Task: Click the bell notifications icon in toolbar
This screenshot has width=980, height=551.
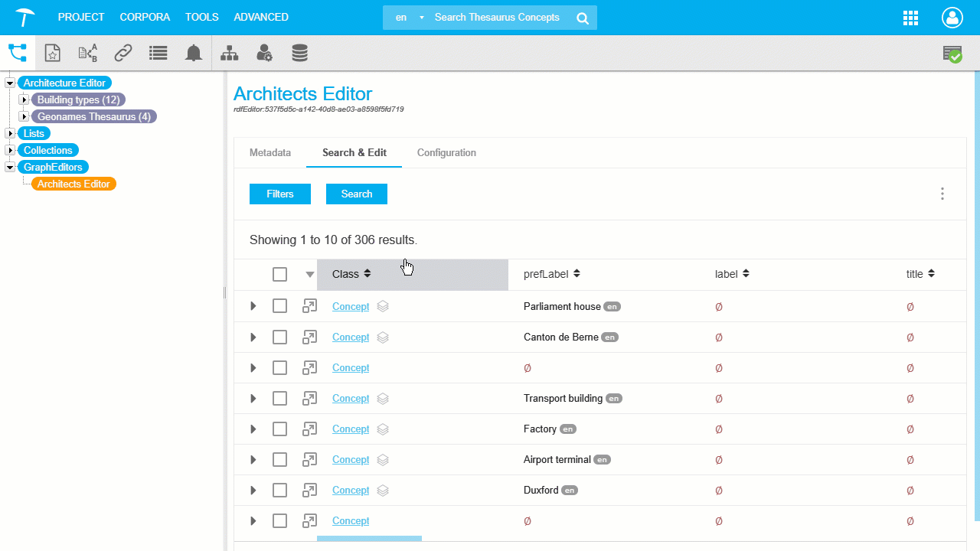Action: [x=194, y=53]
